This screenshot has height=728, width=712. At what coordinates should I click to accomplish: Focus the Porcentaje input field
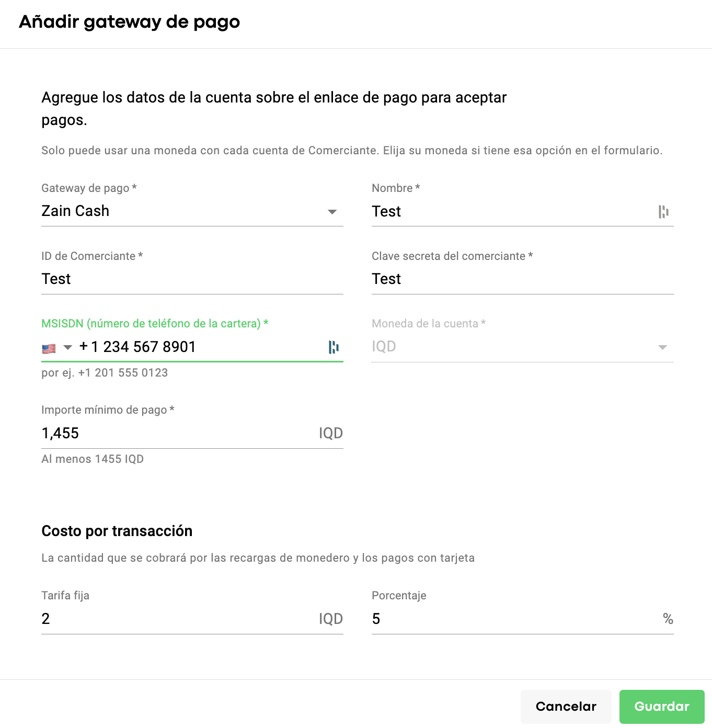(515, 619)
